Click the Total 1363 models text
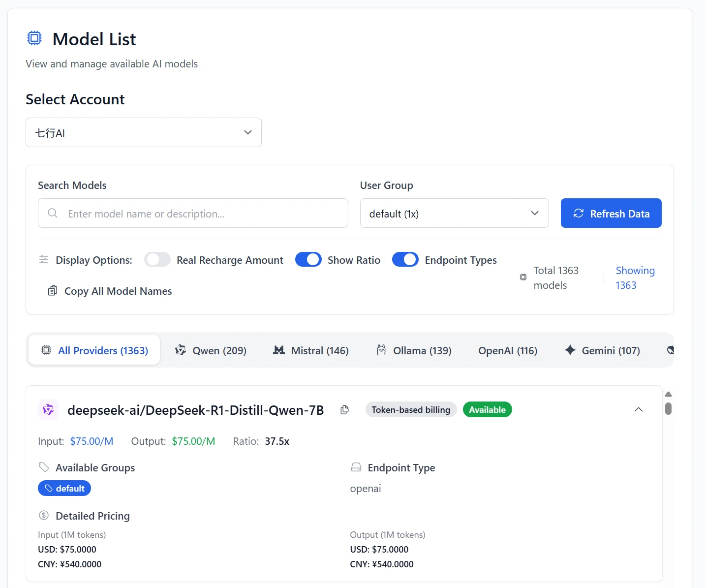Screen dimensions: 706x588 [556, 278]
